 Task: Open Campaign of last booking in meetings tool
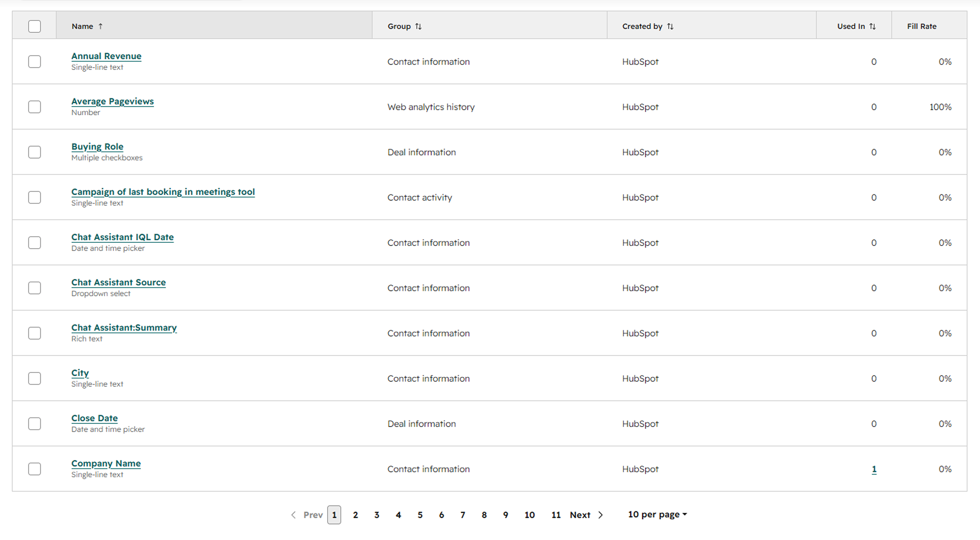(163, 192)
